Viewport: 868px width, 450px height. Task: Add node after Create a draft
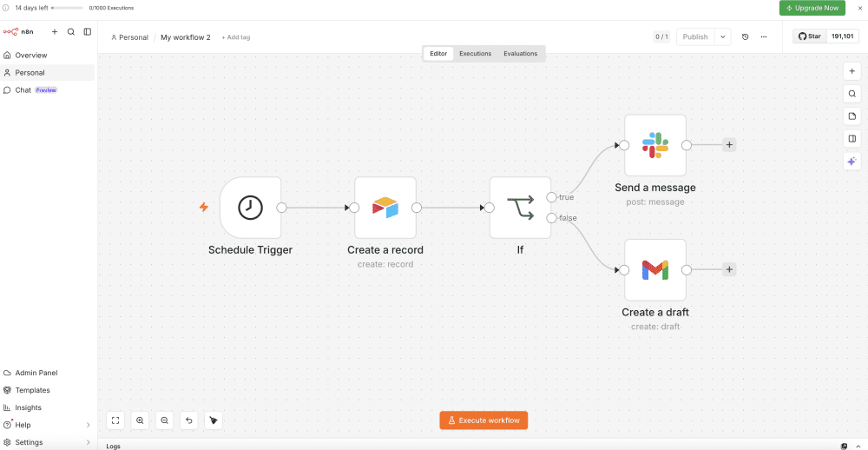pyautogui.click(x=729, y=270)
